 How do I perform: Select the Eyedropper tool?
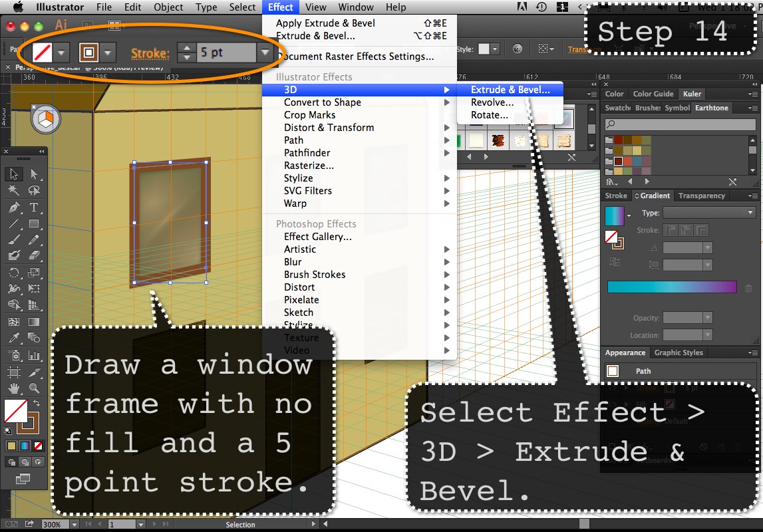click(x=13, y=337)
